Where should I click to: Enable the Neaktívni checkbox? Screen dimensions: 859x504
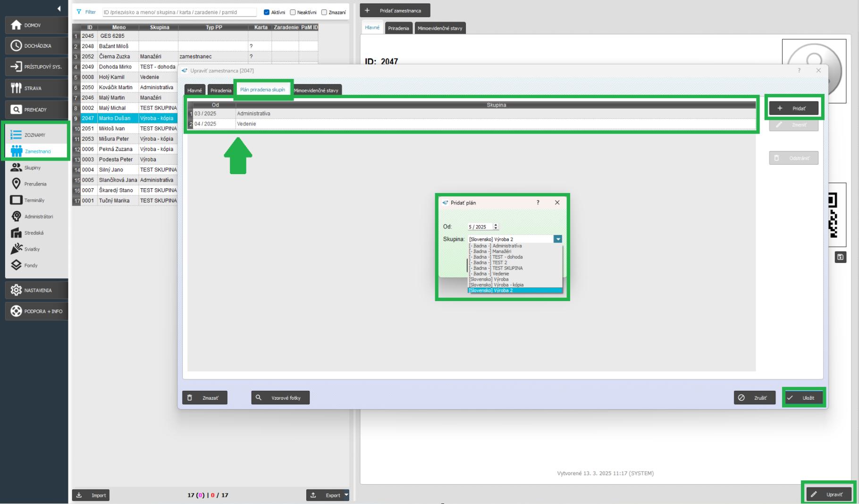coord(293,12)
